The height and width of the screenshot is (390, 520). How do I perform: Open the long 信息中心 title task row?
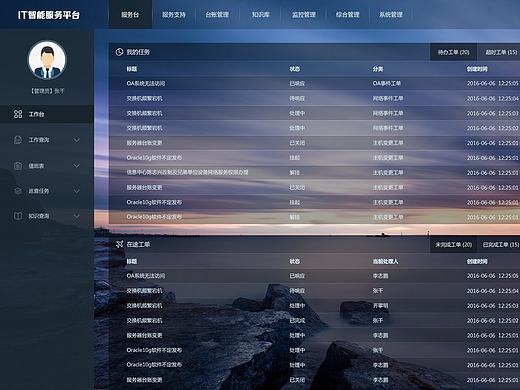click(x=187, y=172)
